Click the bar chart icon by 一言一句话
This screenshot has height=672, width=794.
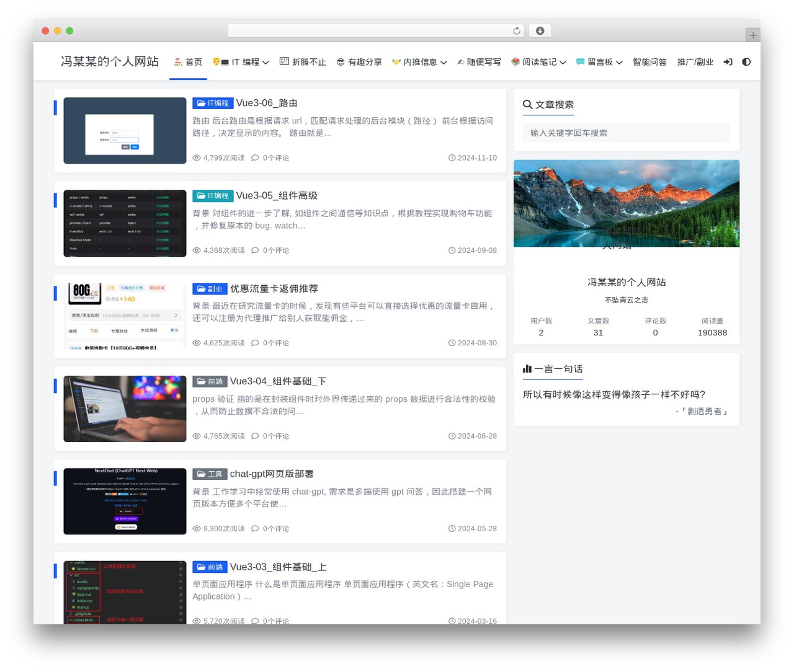click(527, 369)
